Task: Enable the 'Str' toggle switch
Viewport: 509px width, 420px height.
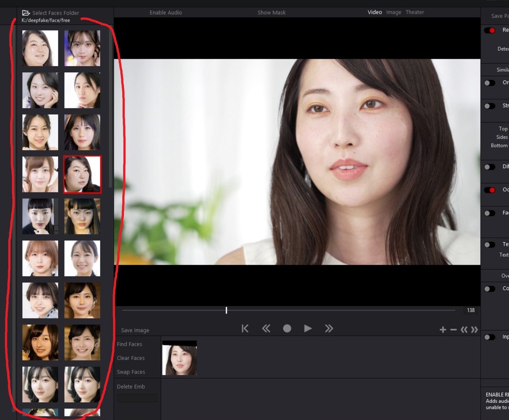Action: pyautogui.click(x=489, y=106)
